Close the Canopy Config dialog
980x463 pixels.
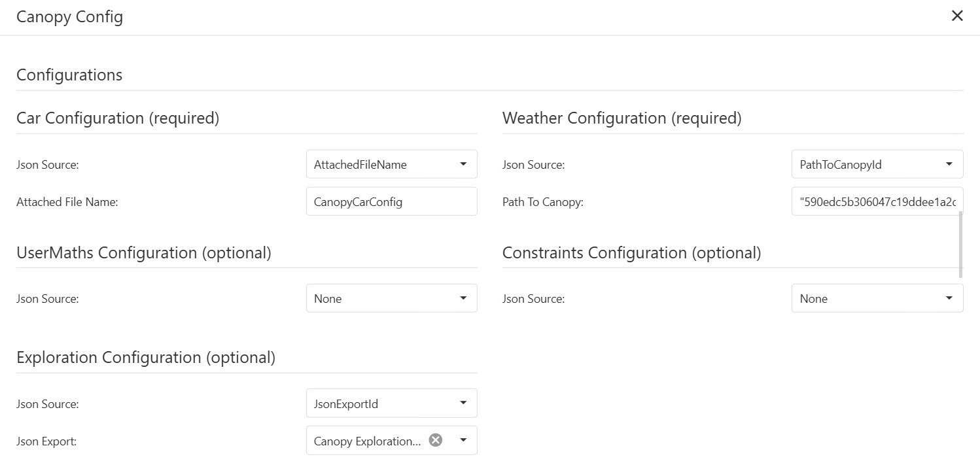(957, 16)
